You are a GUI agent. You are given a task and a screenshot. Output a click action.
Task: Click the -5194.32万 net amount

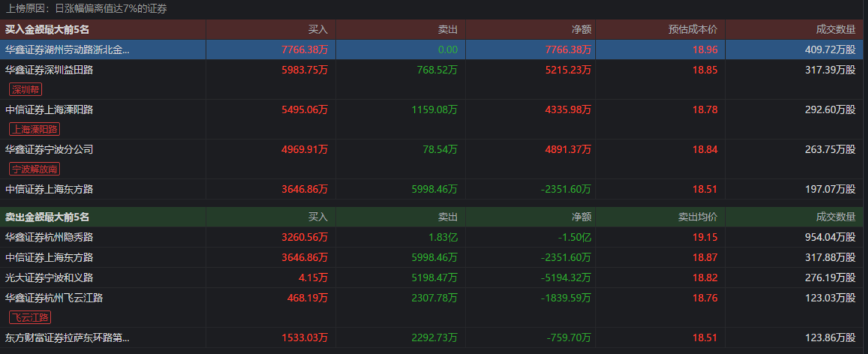coord(566,278)
